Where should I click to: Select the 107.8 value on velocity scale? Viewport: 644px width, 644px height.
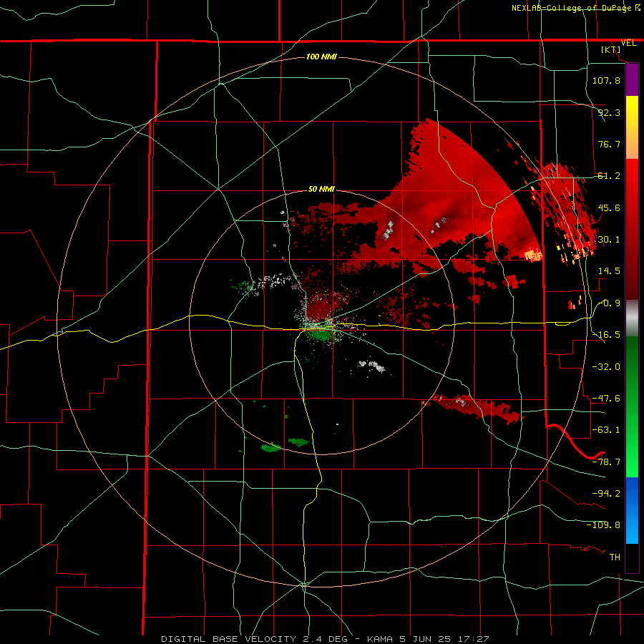coord(606,80)
